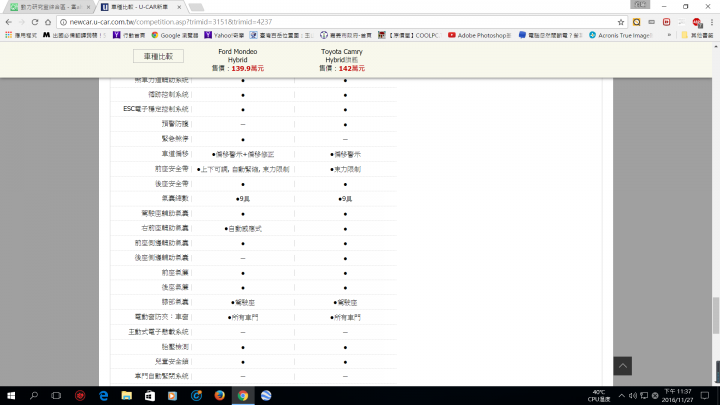Bookmark this page with the star icon
The height and width of the screenshot is (405, 720).
621,22
